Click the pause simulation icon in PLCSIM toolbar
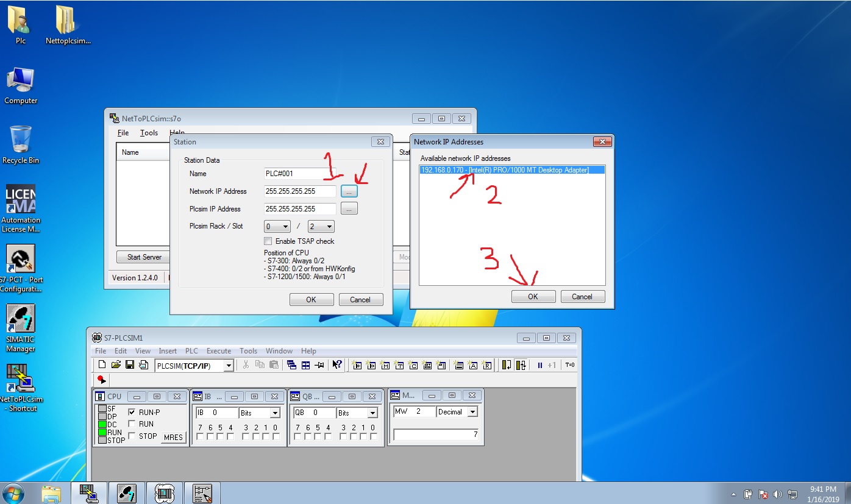The width and height of the screenshot is (851, 504). [539, 365]
